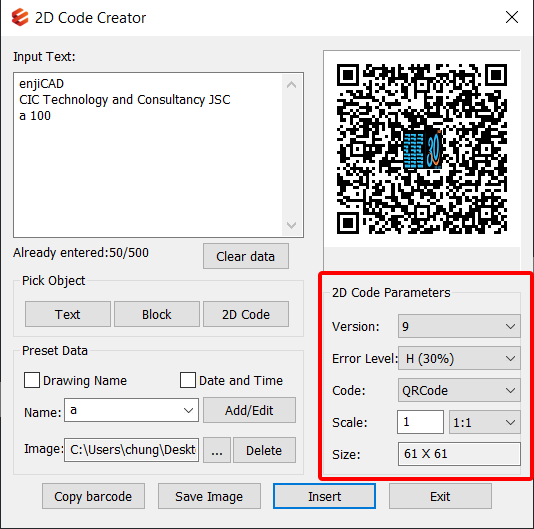Click Save Image button
This screenshot has height=529, width=534.
[x=209, y=496]
